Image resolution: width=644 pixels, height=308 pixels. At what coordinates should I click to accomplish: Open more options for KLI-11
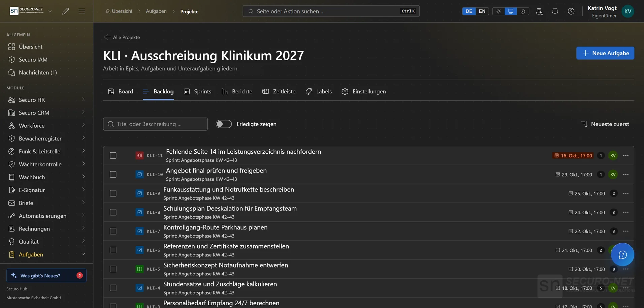(626, 155)
